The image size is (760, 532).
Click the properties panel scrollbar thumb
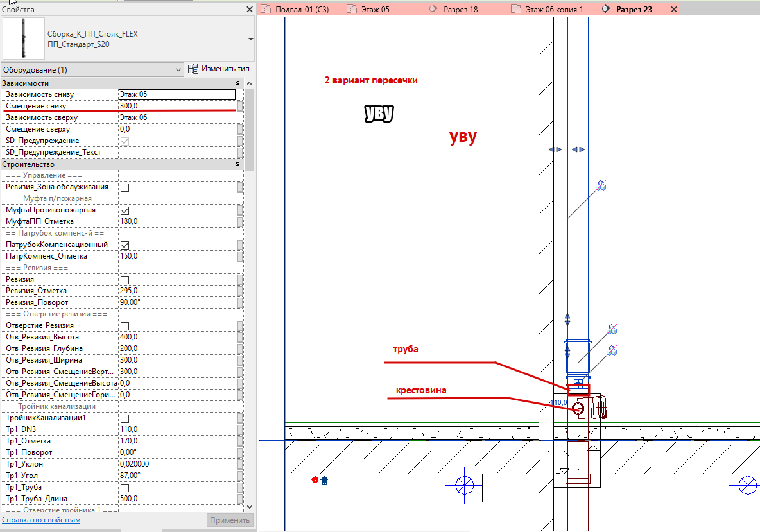pyautogui.click(x=249, y=130)
